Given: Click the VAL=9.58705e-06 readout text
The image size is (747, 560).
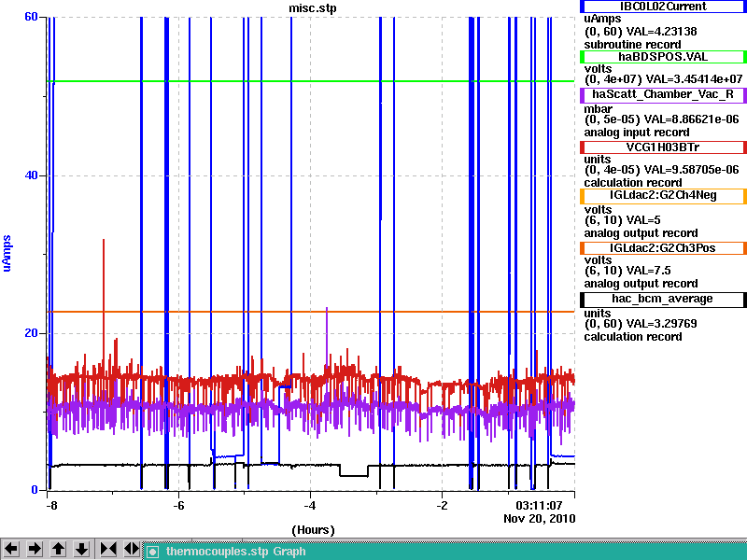Looking at the screenshot, I should coord(691,170).
